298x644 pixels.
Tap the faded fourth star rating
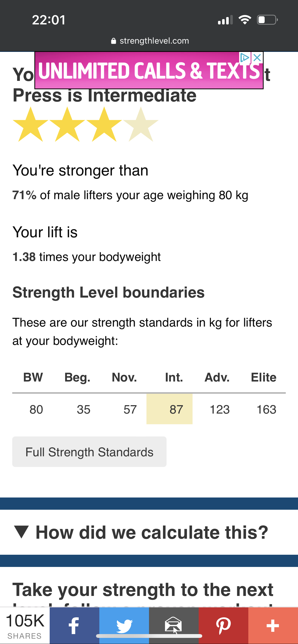[141, 124]
